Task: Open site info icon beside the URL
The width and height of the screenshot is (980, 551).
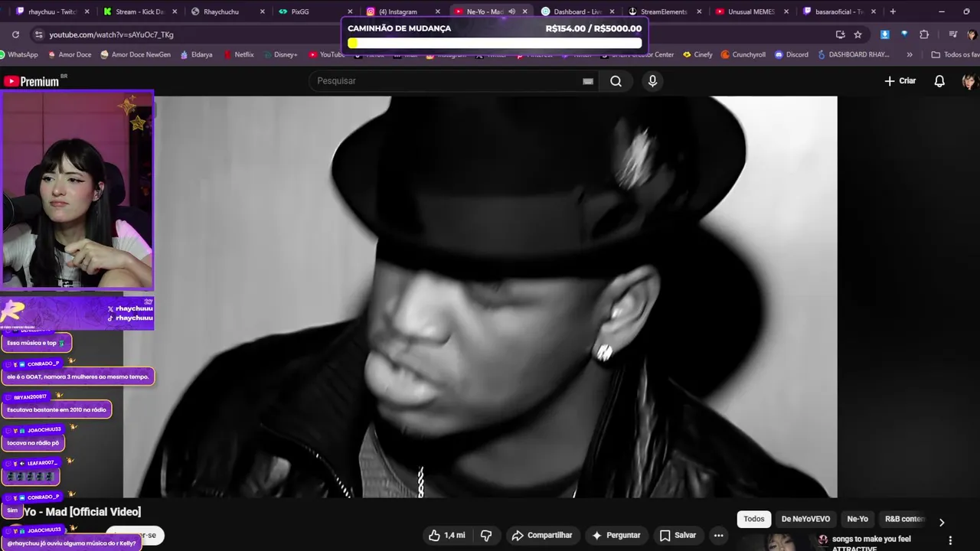Action: (x=38, y=34)
